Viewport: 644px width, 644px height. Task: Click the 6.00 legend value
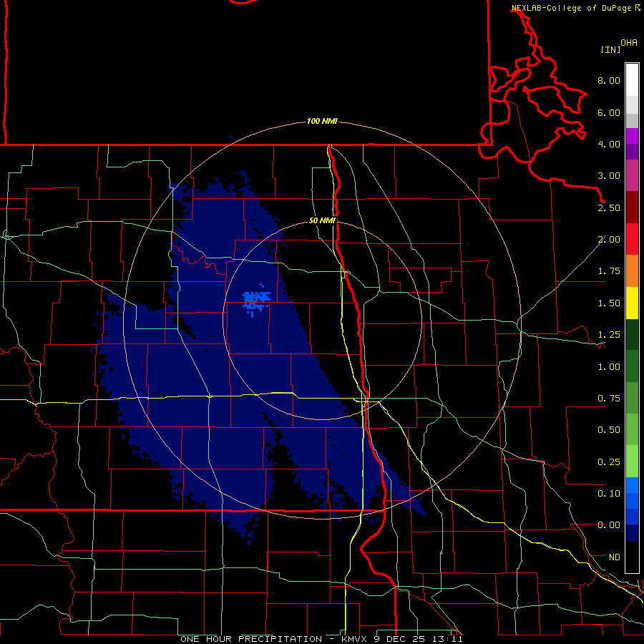click(x=609, y=112)
